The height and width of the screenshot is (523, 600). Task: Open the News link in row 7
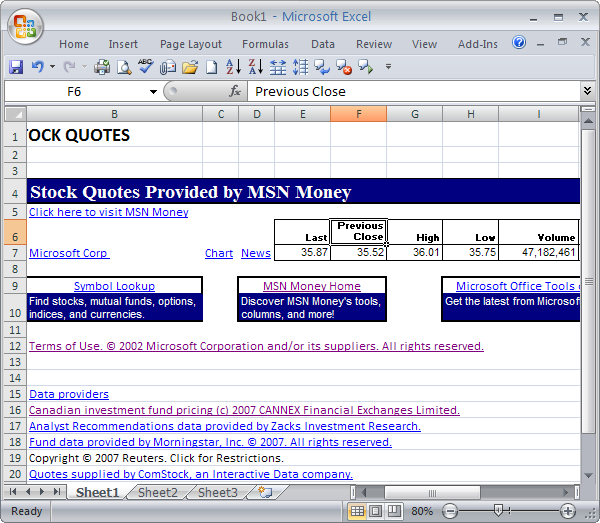(256, 253)
